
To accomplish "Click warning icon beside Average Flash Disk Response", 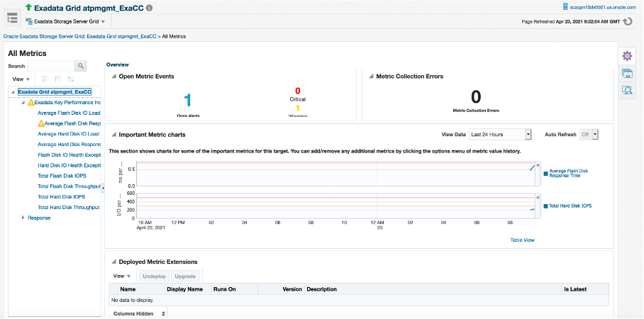I will click(x=40, y=123).
